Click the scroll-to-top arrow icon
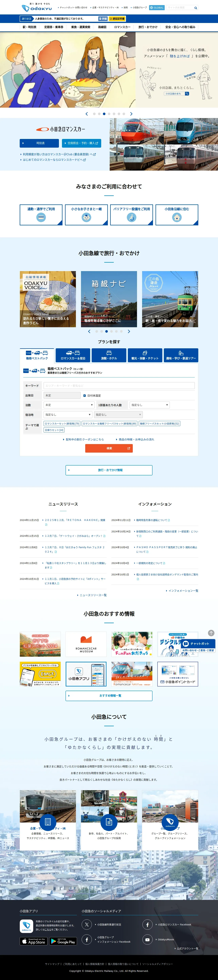 tap(211, 633)
